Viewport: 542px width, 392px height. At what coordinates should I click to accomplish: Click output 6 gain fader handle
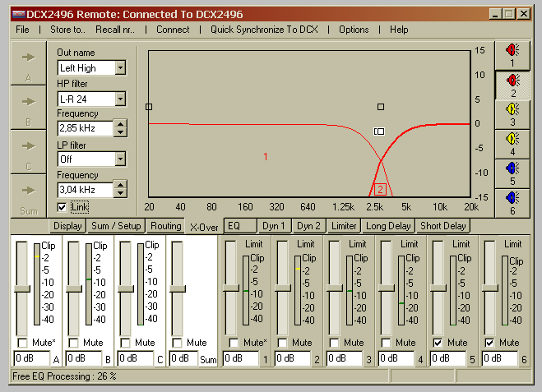[x=490, y=288]
